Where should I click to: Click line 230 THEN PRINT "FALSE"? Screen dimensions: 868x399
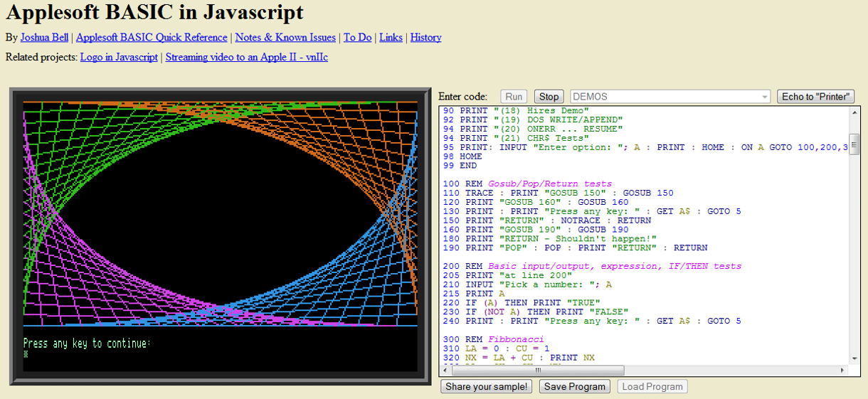coord(536,312)
